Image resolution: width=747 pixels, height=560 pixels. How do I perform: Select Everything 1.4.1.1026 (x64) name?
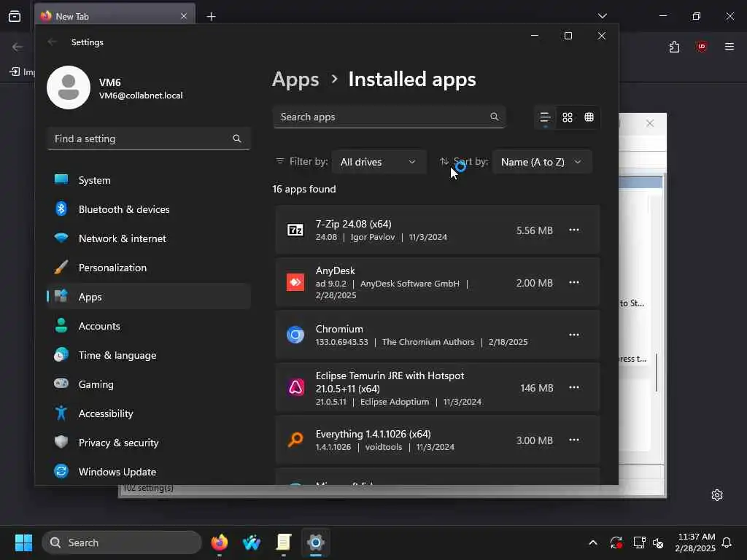(x=373, y=434)
